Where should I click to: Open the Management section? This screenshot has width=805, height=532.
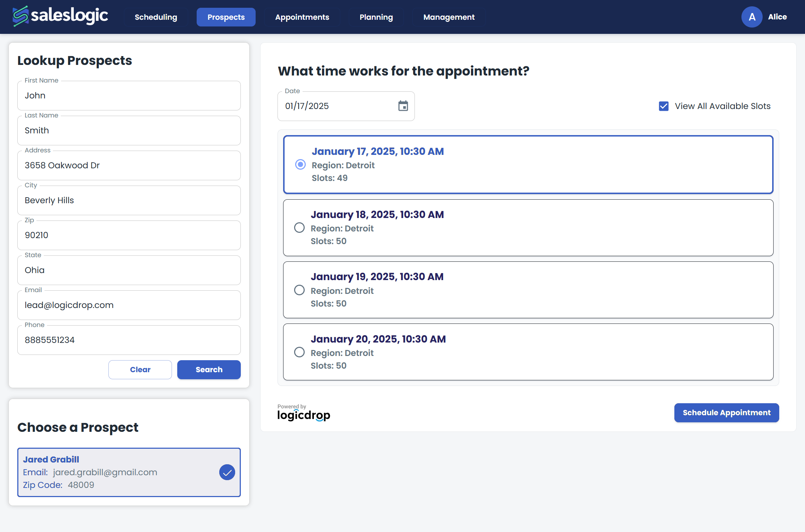(449, 17)
